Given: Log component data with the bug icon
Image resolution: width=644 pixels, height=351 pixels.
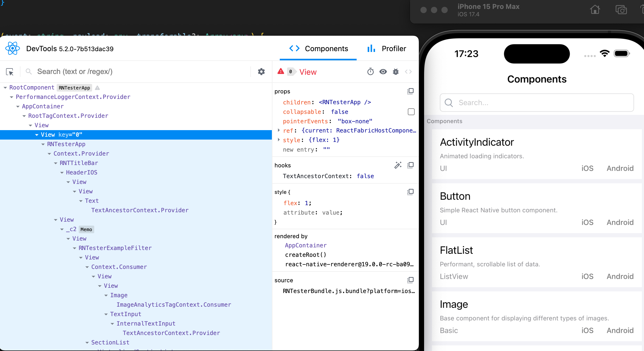Looking at the screenshot, I should 395,72.
